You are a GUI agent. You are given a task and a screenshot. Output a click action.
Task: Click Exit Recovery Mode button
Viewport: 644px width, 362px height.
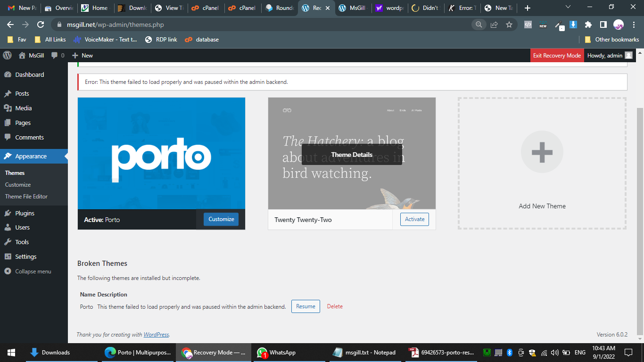click(557, 56)
